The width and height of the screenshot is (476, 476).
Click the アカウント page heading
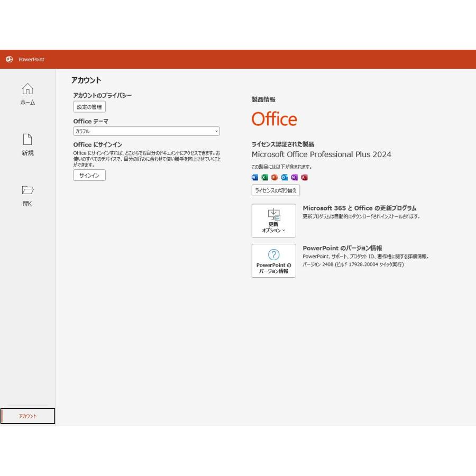86,80
